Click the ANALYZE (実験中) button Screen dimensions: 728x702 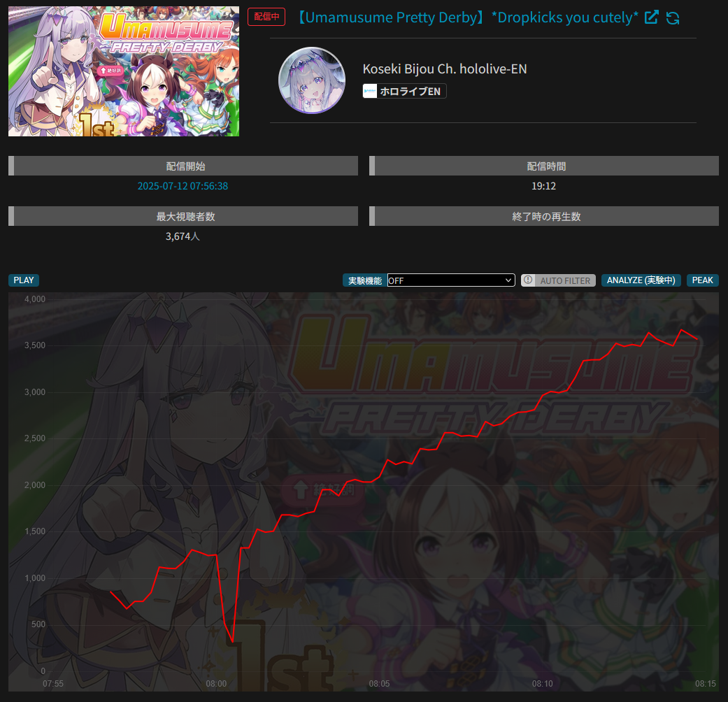point(641,280)
